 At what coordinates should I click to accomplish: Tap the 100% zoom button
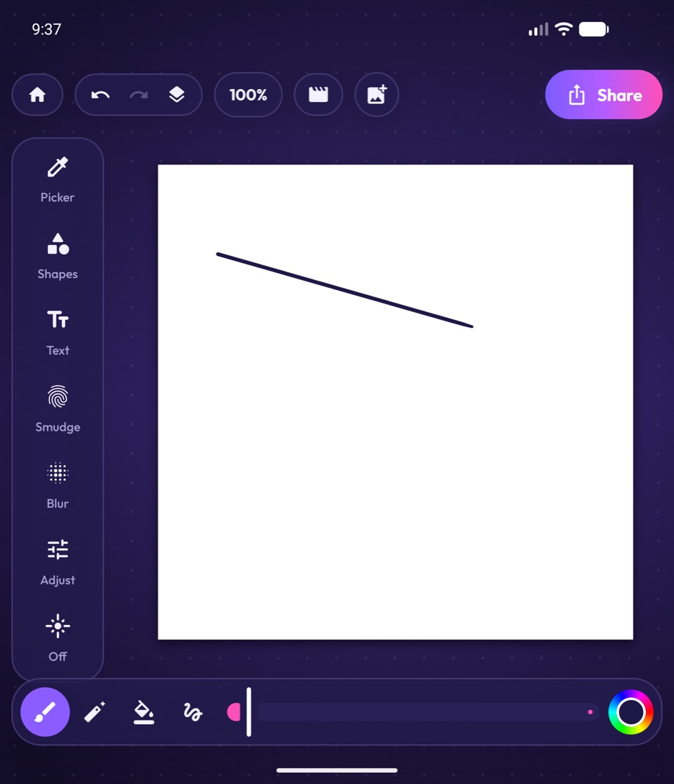pyautogui.click(x=248, y=95)
